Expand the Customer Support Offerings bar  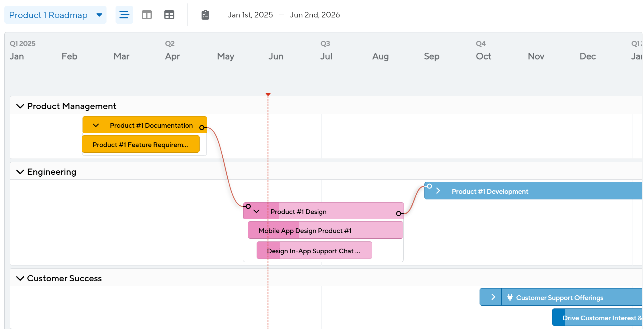pyautogui.click(x=493, y=297)
